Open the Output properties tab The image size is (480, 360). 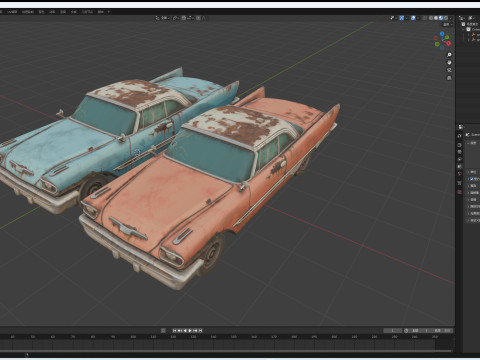(x=459, y=152)
